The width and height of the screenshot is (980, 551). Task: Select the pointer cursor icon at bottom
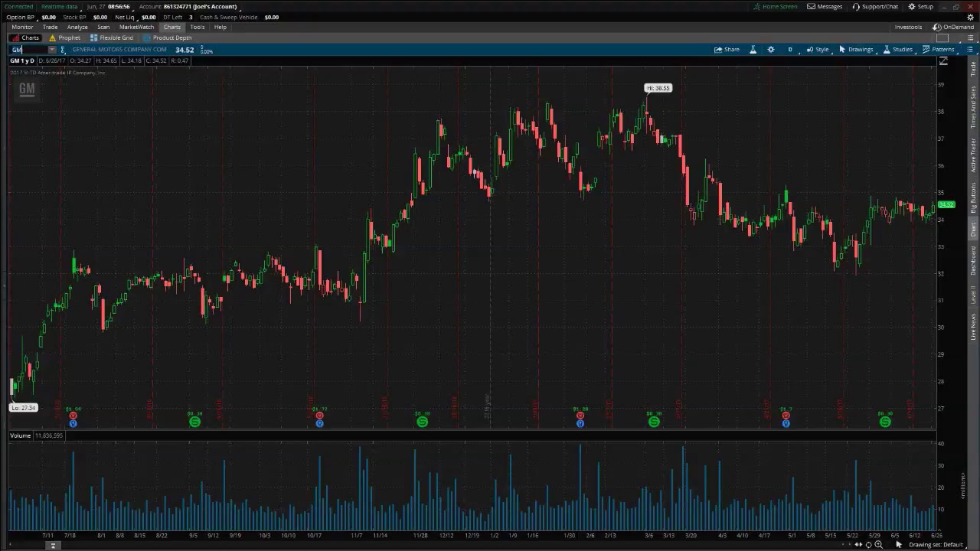click(899, 545)
